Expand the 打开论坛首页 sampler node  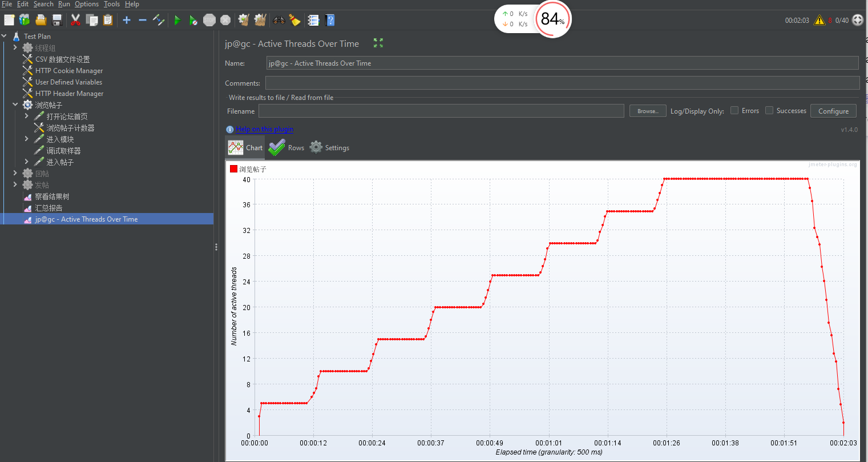click(27, 116)
